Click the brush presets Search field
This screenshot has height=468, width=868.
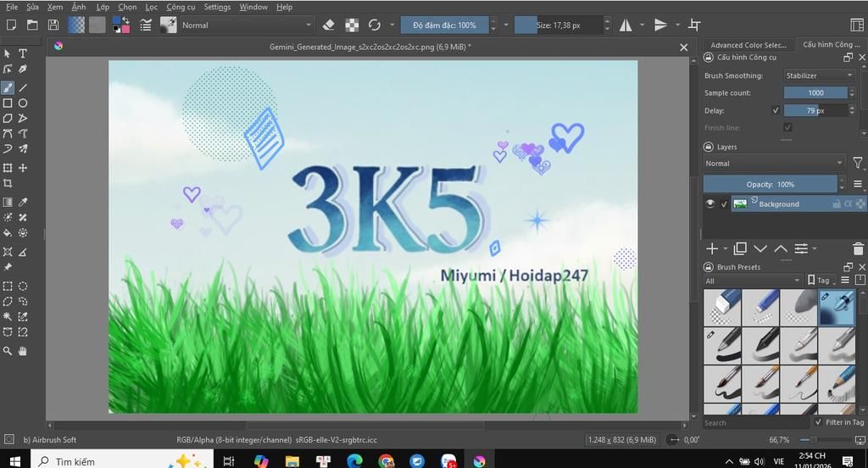tap(754, 422)
